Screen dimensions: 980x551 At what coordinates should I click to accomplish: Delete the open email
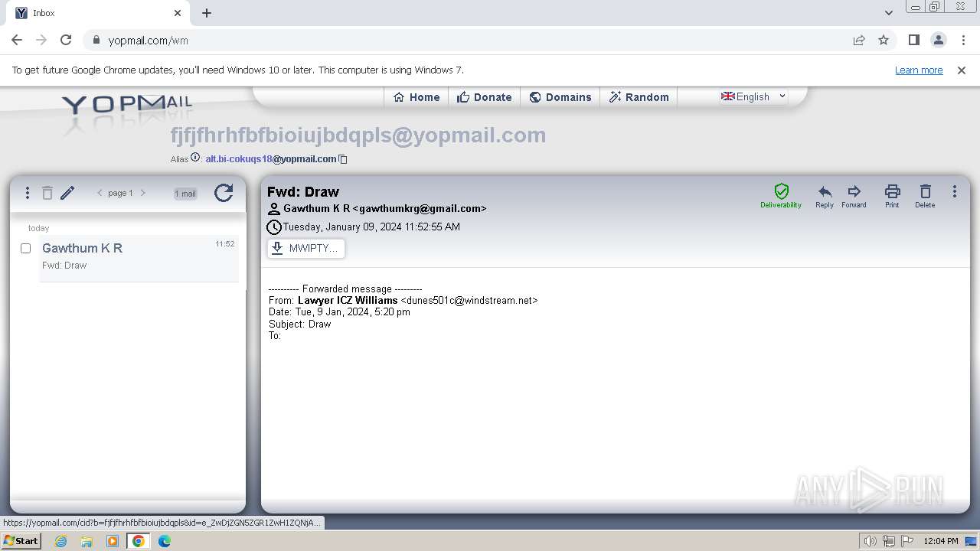(925, 196)
